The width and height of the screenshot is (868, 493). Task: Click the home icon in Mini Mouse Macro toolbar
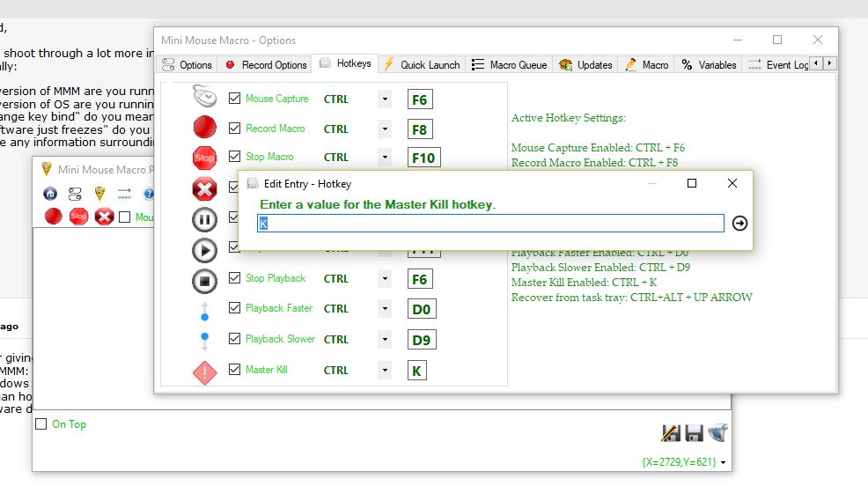click(50, 193)
